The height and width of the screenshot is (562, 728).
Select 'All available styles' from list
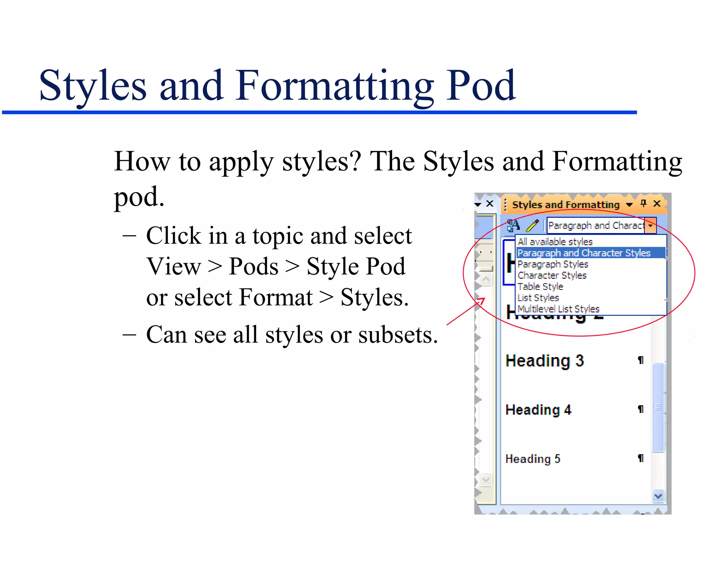(555, 242)
